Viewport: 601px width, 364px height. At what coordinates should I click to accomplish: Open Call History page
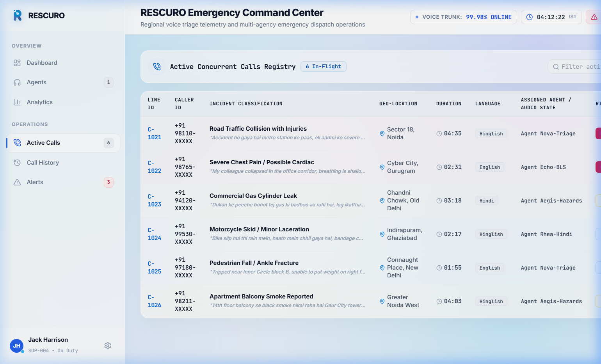(x=62, y=163)
